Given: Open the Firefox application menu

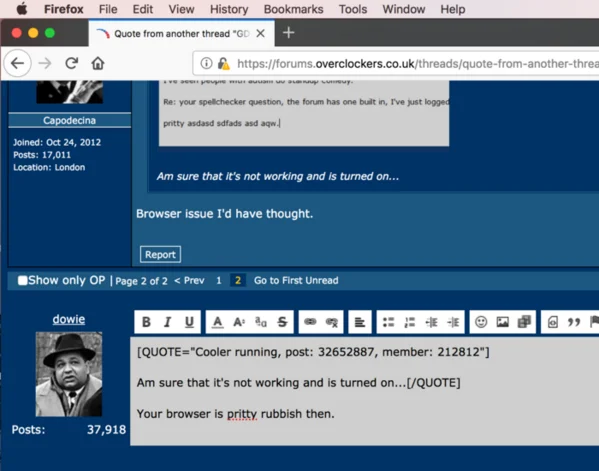Looking at the screenshot, I should [x=63, y=9].
